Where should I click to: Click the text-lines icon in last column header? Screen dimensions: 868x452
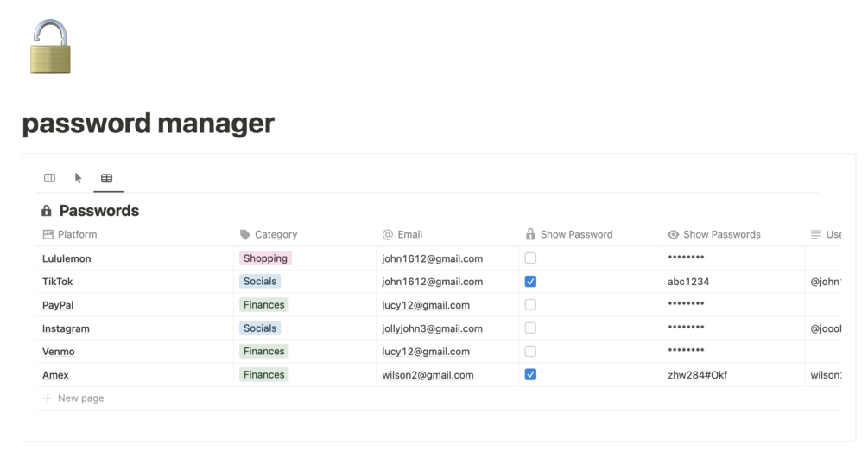pos(816,234)
